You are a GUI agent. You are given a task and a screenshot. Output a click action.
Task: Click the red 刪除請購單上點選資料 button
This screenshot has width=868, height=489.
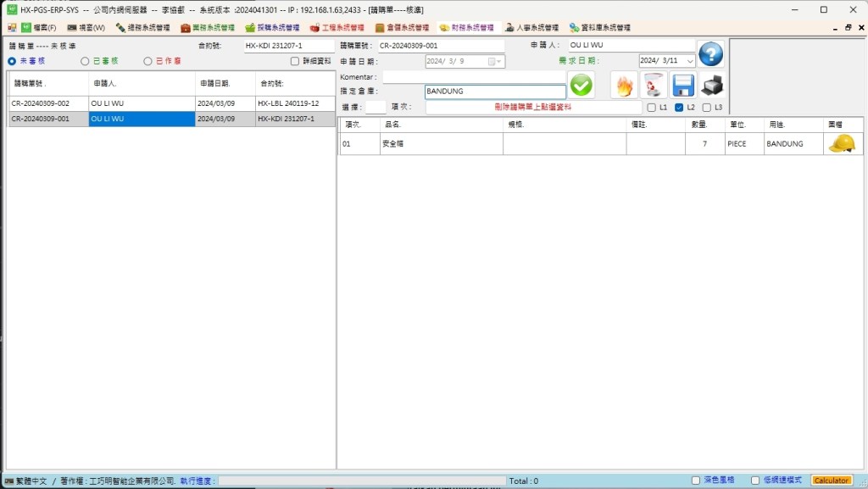pyautogui.click(x=533, y=108)
